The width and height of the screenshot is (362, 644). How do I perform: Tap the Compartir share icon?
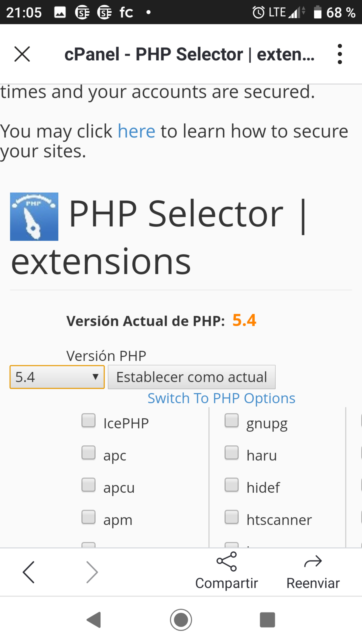point(227,561)
